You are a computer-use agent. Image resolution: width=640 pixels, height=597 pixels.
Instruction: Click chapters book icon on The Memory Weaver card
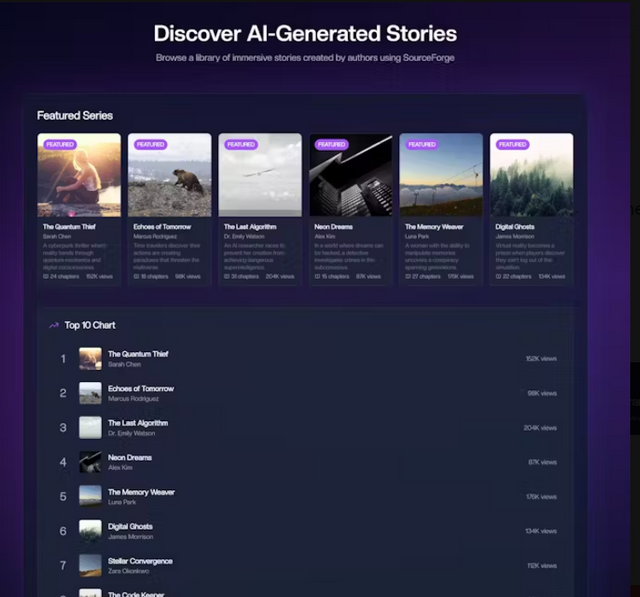coord(408,277)
